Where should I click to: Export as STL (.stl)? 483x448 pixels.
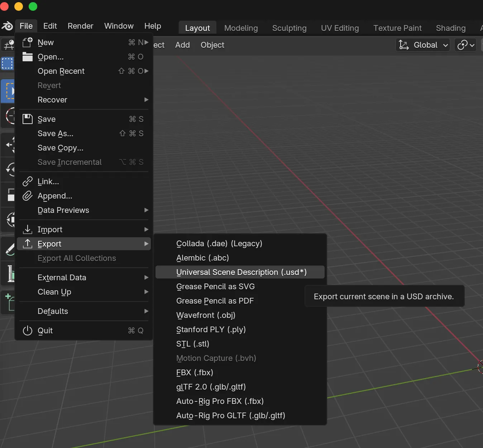[240, 344]
